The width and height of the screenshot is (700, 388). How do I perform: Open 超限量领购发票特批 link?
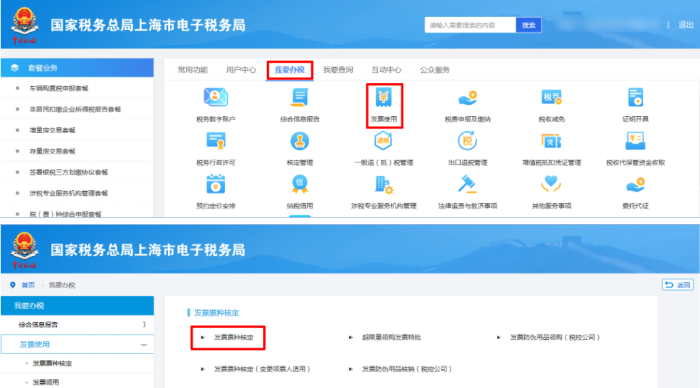(x=391, y=337)
